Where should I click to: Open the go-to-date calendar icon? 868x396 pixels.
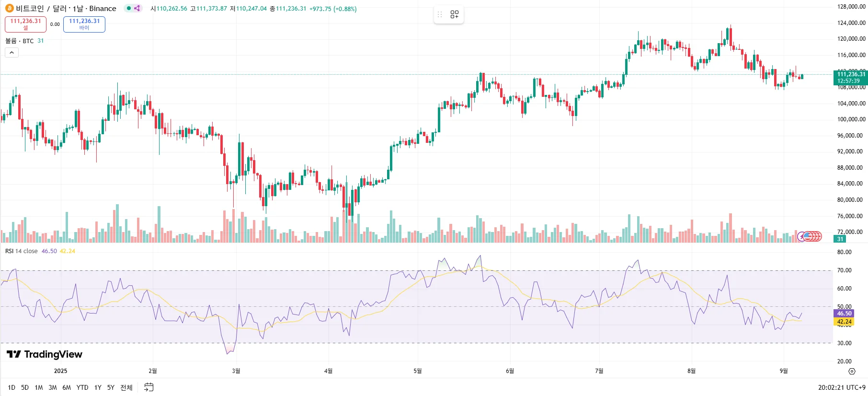point(149,387)
